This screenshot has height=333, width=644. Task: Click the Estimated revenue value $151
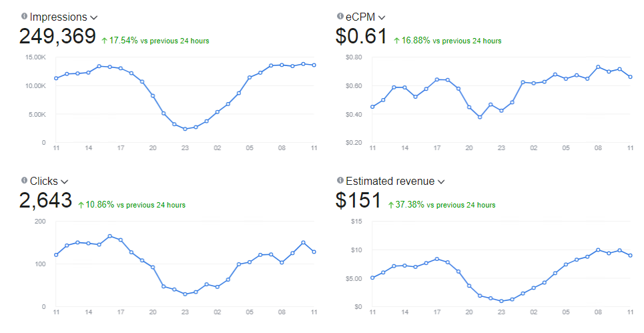coord(358,200)
